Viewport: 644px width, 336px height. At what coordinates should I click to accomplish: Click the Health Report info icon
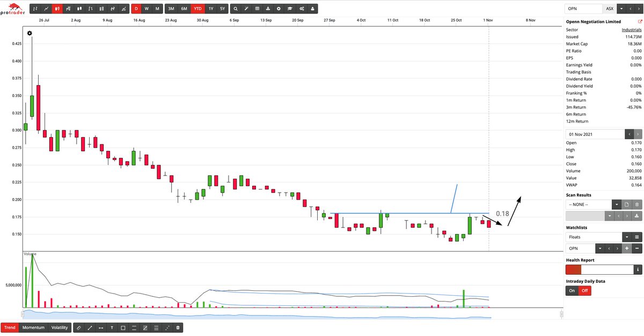tap(638, 269)
